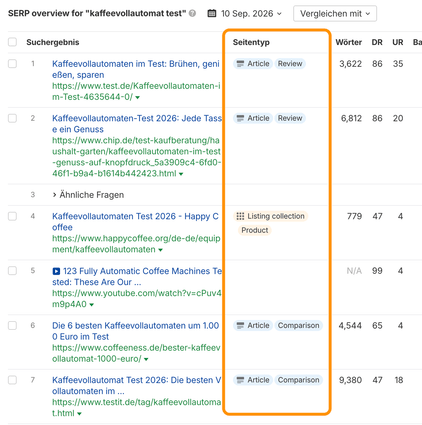This screenshot has height=425, width=422.
Task: Click the Review tag on result 1
Action: click(x=290, y=64)
